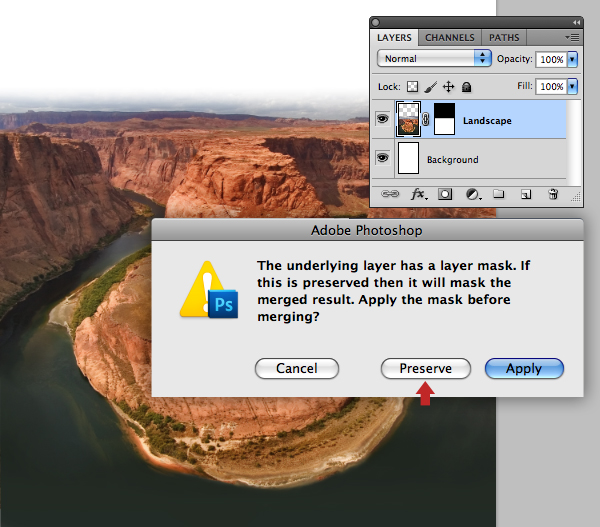Screen dimensions: 600x527
Task: Select the Background layer name
Action: (453, 160)
